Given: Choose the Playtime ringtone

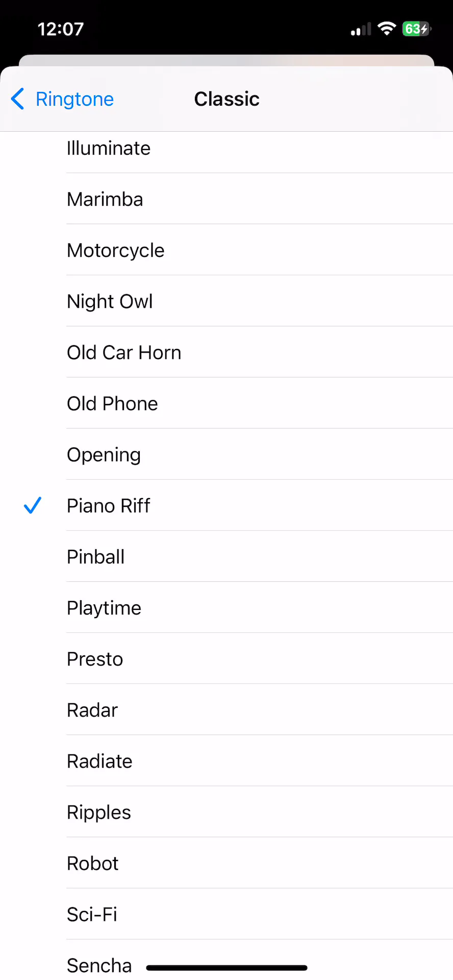Looking at the screenshot, I should coord(104,608).
